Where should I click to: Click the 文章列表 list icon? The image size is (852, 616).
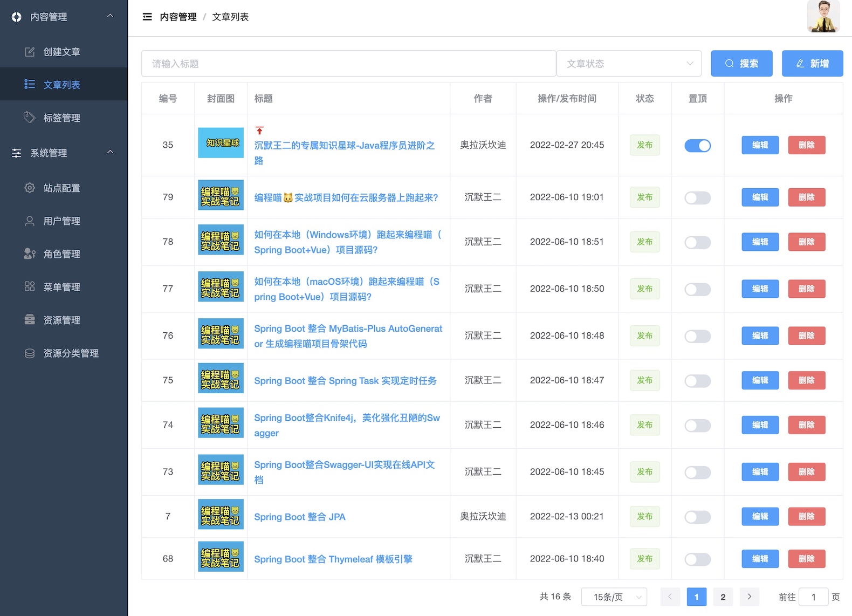[x=30, y=85]
